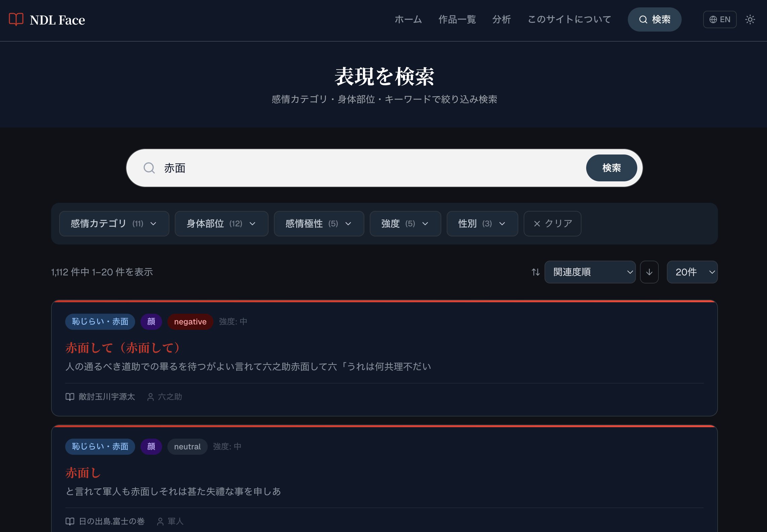Submit search with the dark 検索 button
Viewport: 767px width, 532px height.
pyautogui.click(x=611, y=168)
